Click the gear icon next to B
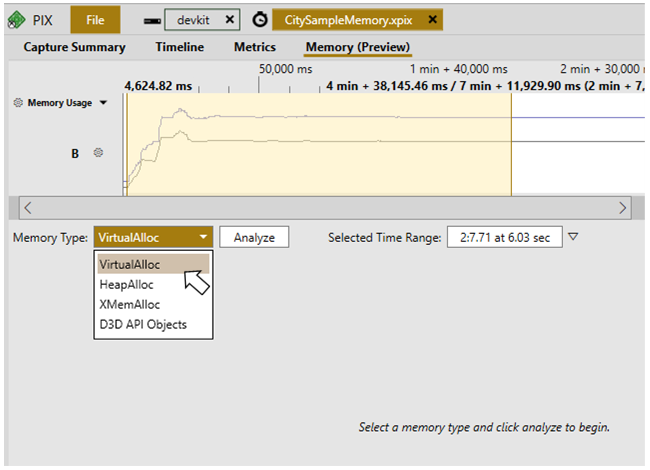The image size is (650, 470). [98, 153]
